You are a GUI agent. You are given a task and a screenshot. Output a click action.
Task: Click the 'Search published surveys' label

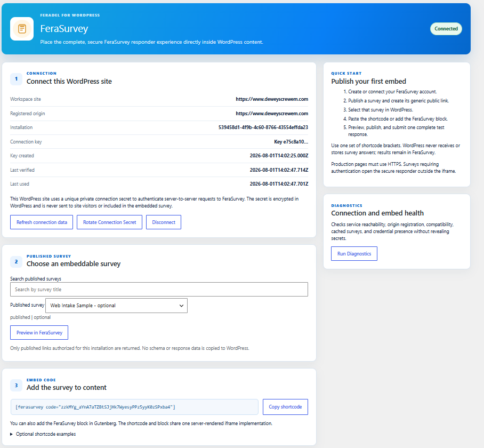[x=36, y=279]
